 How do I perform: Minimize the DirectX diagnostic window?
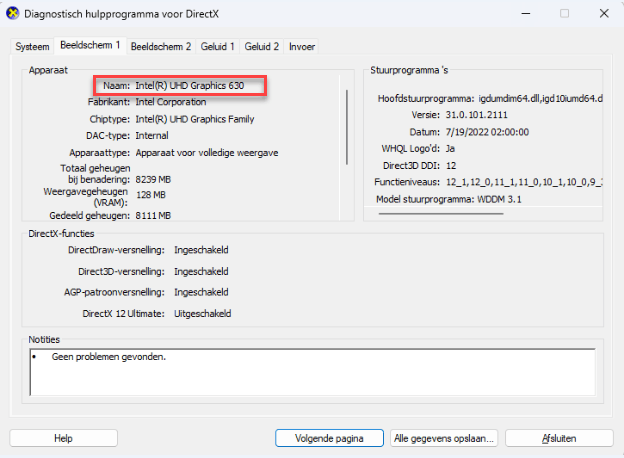click(519, 14)
